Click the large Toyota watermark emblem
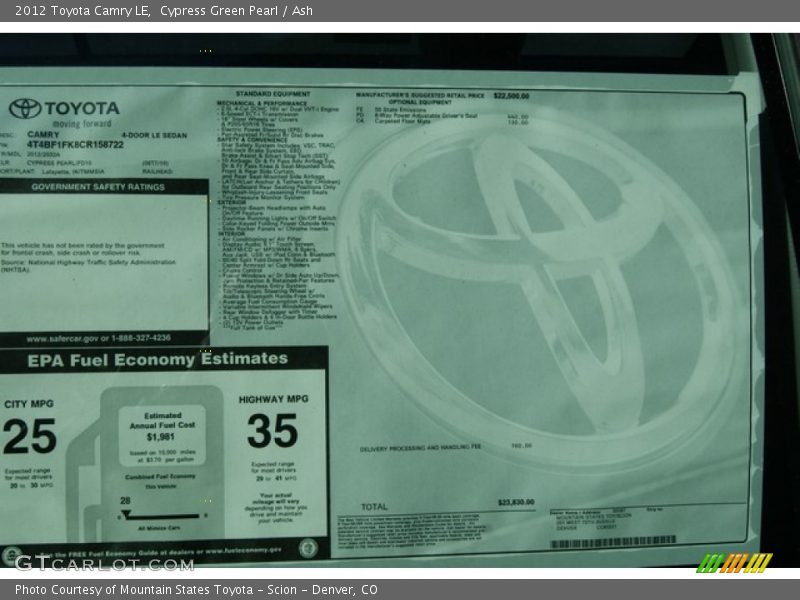The height and width of the screenshot is (600, 800). (540, 290)
